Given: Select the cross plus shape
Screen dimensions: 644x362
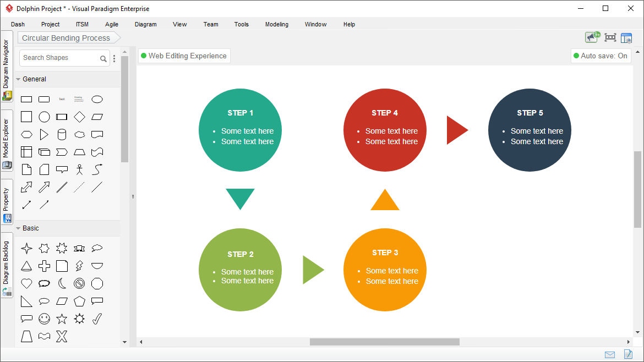Looking at the screenshot, I should click(44, 266).
